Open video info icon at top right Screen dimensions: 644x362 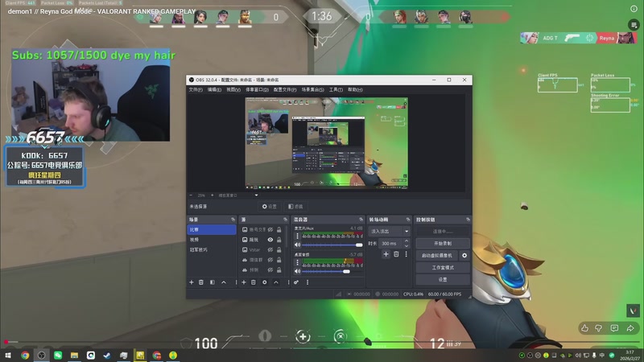coord(634,9)
